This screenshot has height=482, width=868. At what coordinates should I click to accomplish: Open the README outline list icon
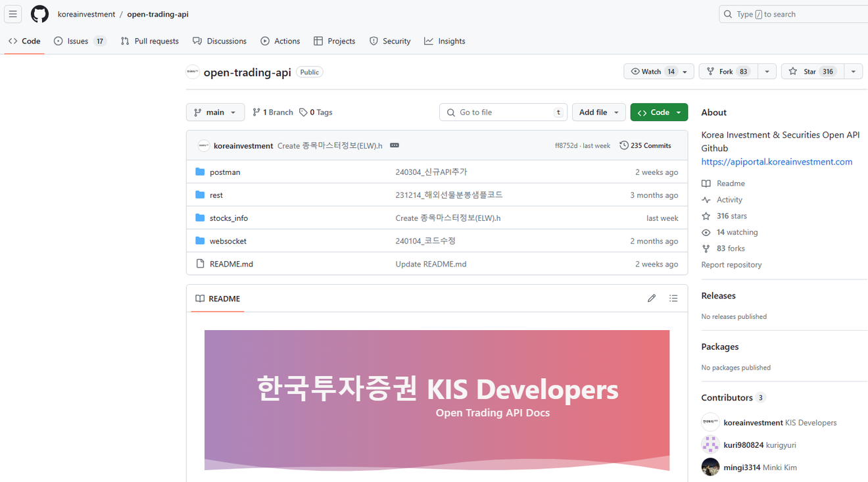click(673, 299)
